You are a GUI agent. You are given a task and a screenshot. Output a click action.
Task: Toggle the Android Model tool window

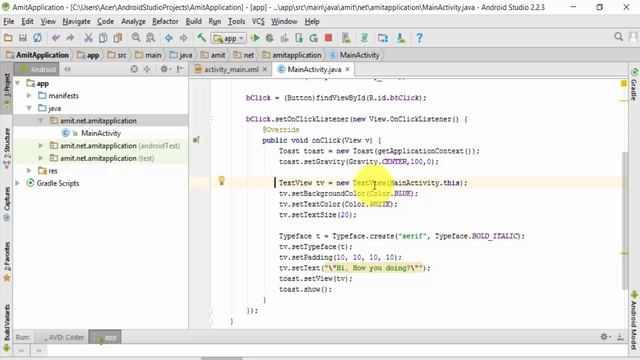[634, 320]
